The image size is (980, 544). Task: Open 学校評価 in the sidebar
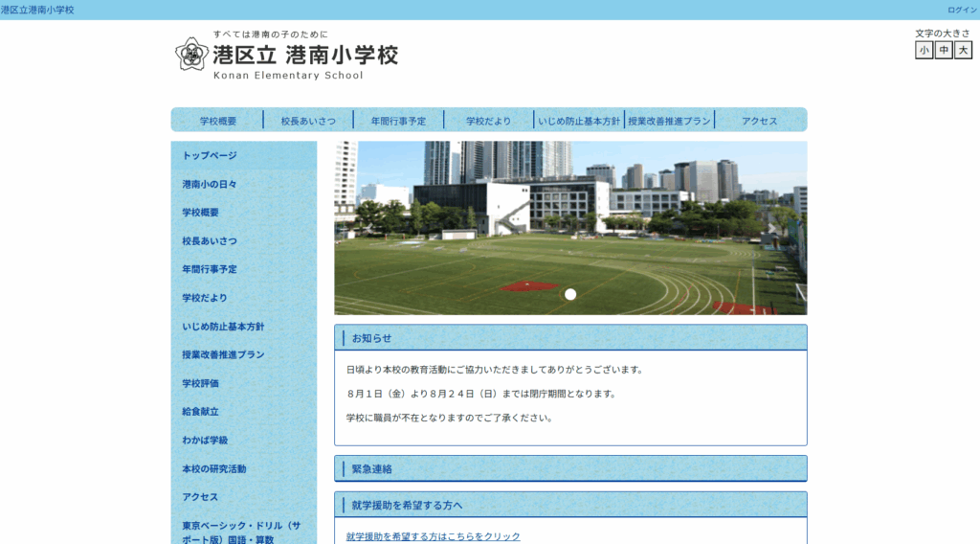tap(244, 383)
